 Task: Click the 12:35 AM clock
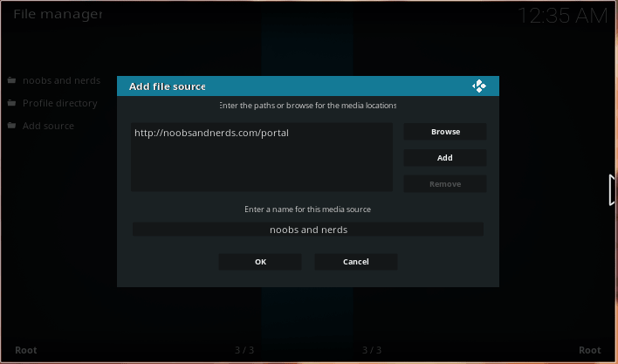[x=563, y=17]
